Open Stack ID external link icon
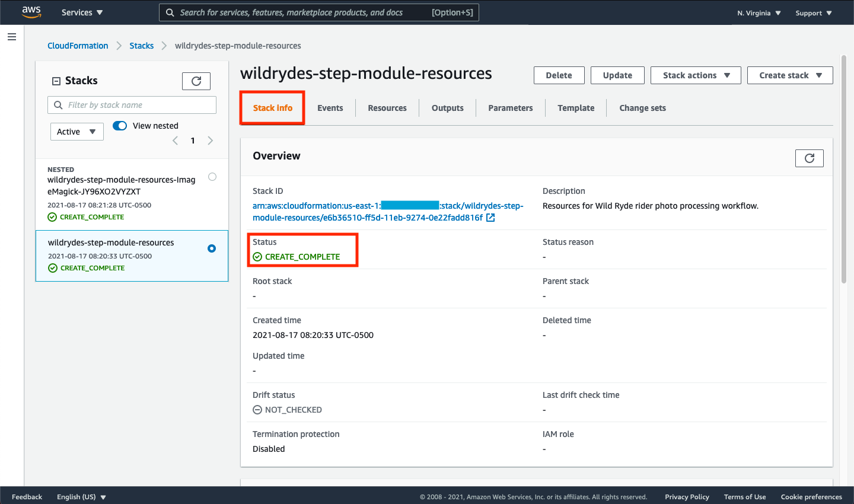This screenshot has height=504, width=854. coord(490,218)
